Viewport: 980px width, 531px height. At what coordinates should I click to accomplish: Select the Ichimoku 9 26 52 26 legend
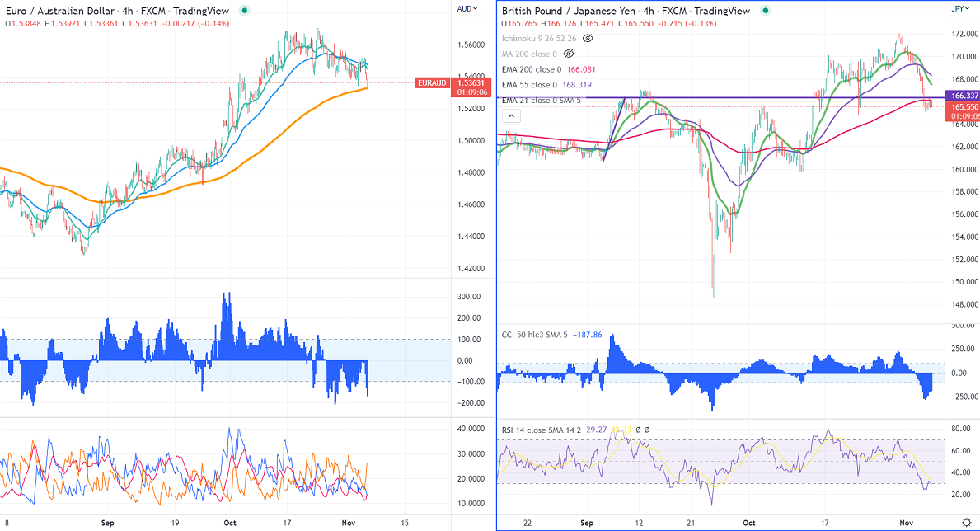[539, 39]
